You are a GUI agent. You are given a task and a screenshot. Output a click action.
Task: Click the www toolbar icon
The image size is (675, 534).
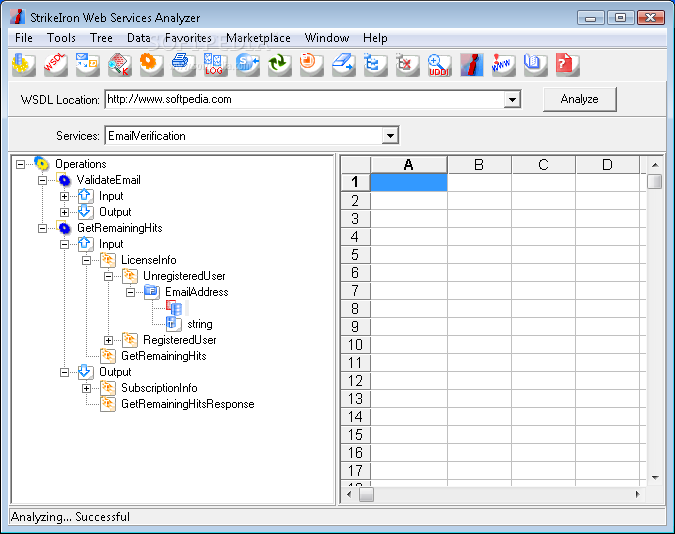coord(503,65)
